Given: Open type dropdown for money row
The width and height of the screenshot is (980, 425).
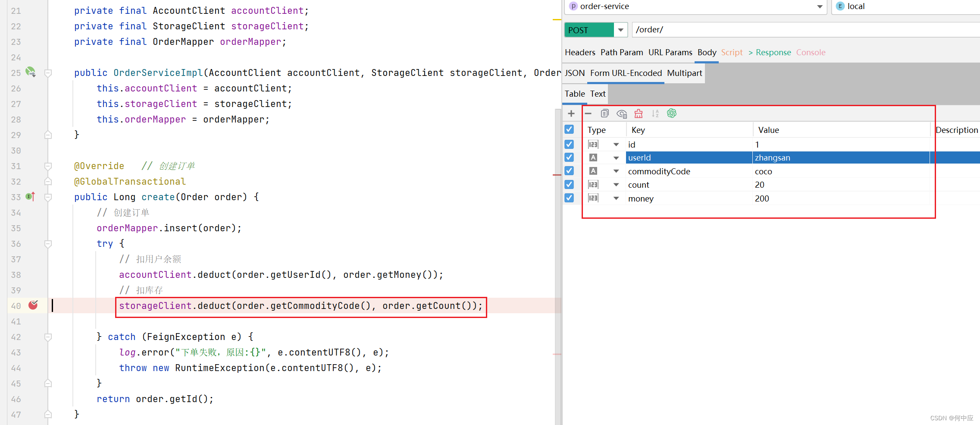Looking at the screenshot, I should [x=616, y=198].
